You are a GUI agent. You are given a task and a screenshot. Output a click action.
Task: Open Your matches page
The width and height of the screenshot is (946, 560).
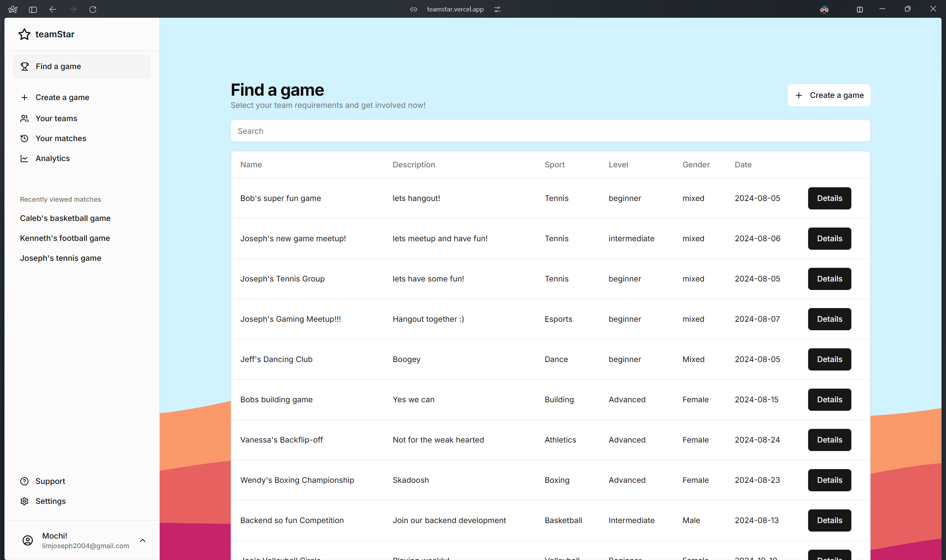pyautogui.click(x=61, y=139)
